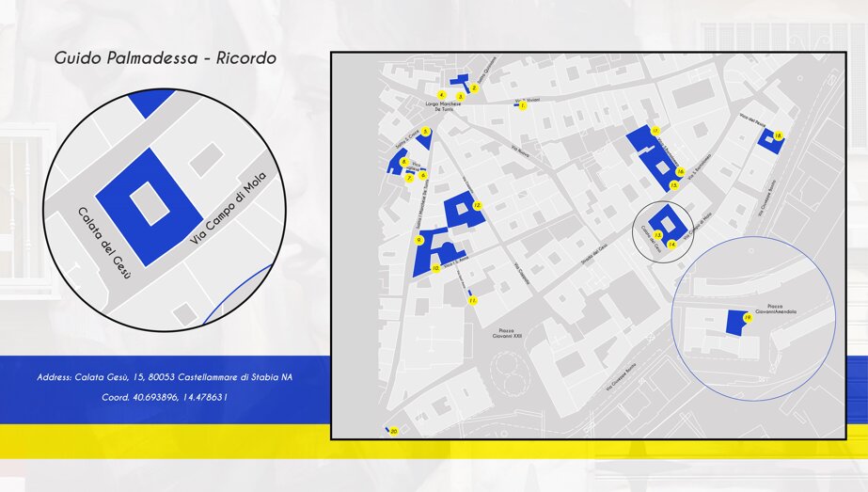Select yellow map marker number 10
Viewport: 868px width, 492px height.
click(x=435, y=268)
